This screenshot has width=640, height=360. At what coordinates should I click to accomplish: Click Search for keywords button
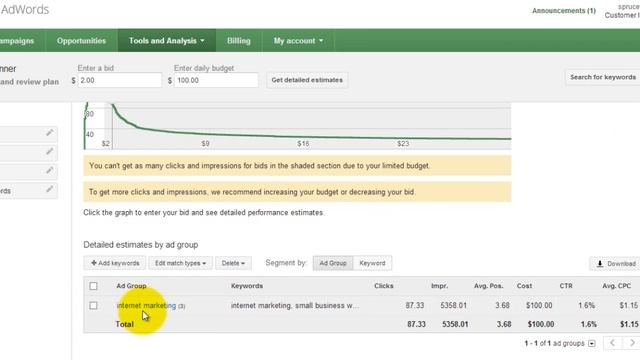point(602,77)
